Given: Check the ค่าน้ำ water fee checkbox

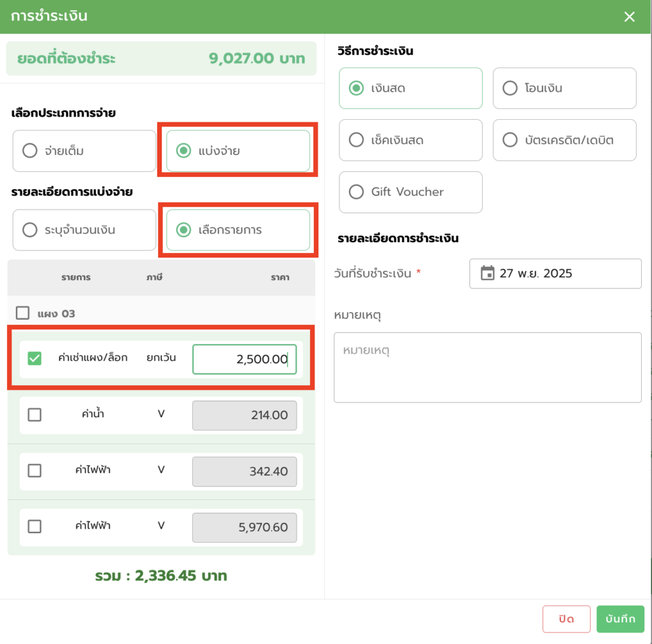Looking at the screenshot, I should pyautogui.click(x=35, y=415).
